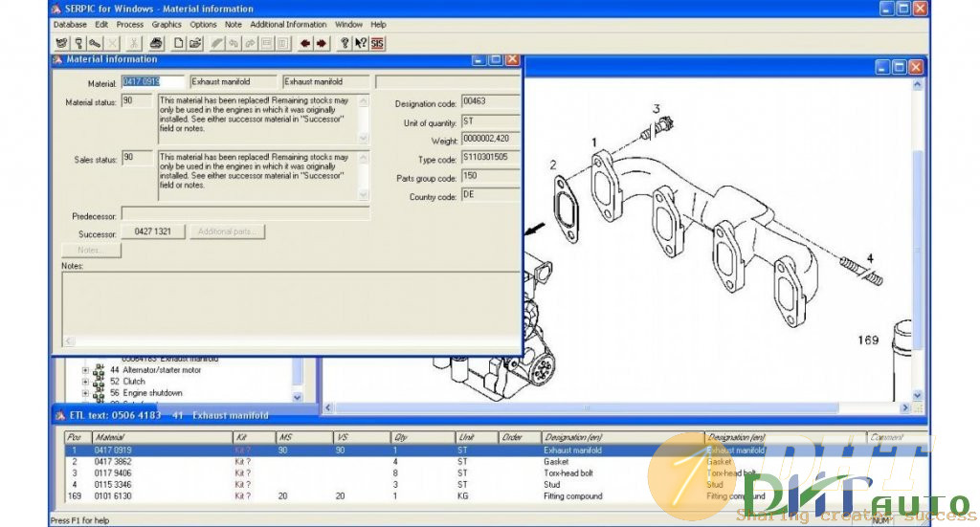Click the question mark help icon
980x527 pixels.
344,43
